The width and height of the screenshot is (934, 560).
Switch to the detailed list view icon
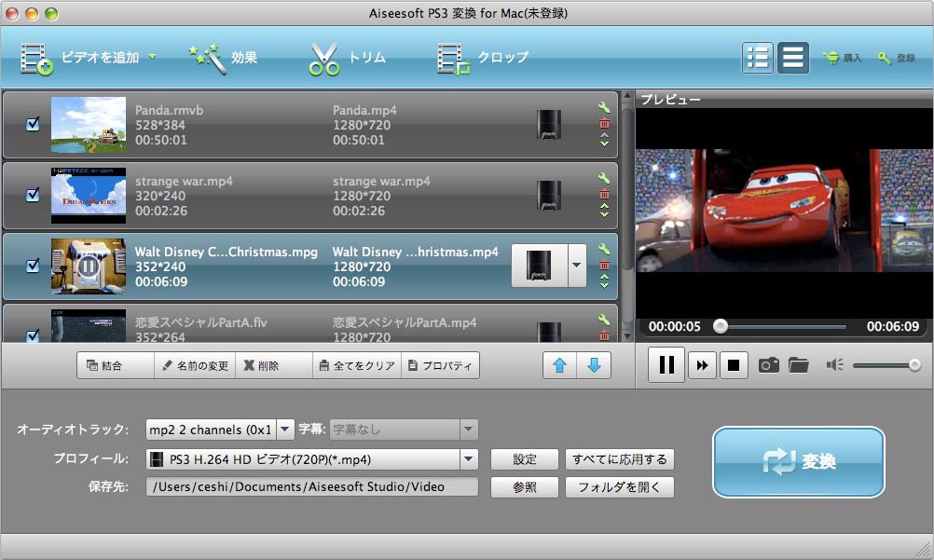[758, 58]
